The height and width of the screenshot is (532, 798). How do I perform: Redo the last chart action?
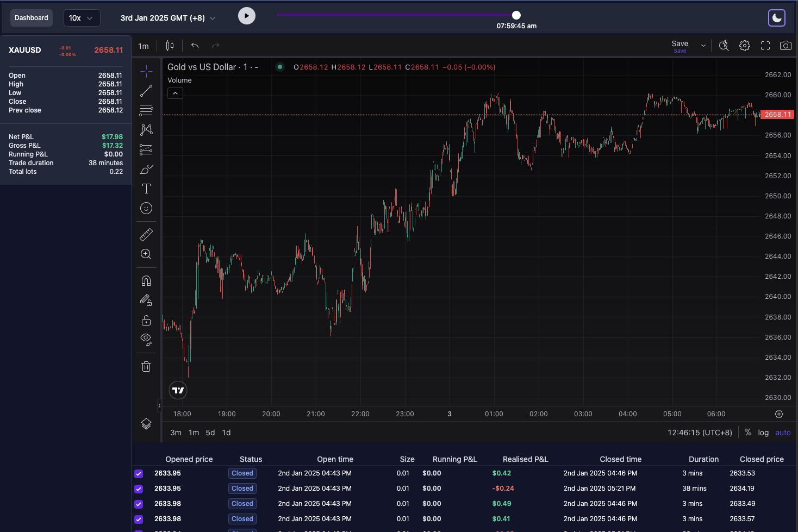click(x=215, y=46)
